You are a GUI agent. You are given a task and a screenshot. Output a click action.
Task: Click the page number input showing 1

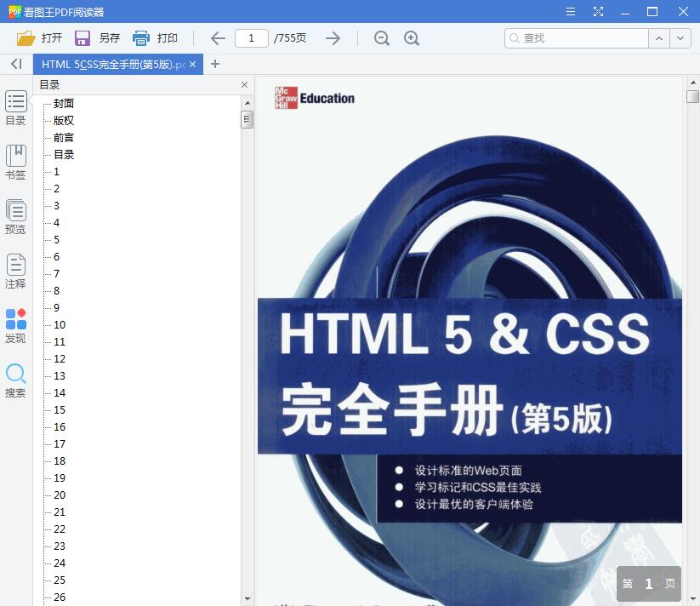[x=251, y=37]
